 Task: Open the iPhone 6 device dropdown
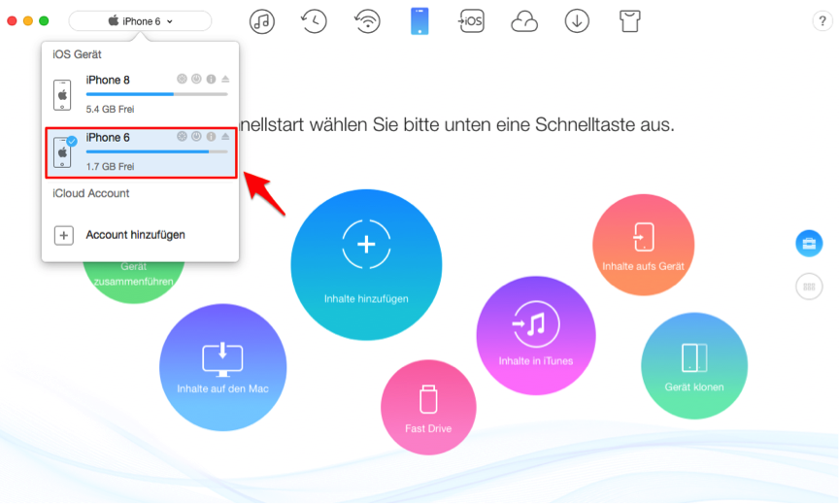click(140, 21)
